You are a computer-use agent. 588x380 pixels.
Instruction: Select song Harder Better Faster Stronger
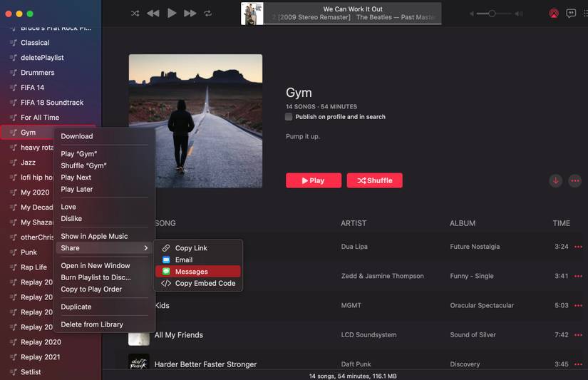205,364
